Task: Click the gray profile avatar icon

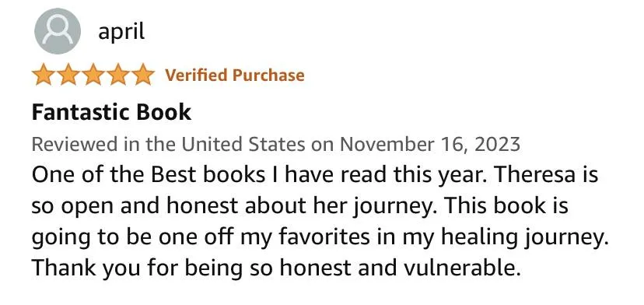Action: coord(58,31)
